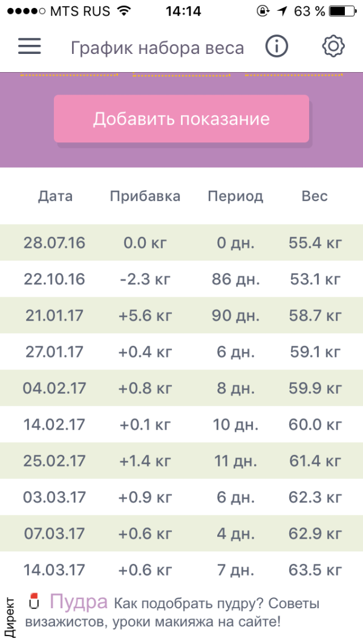Tap the Дата column header
This screenshot has height=644, width=363.
coord(55,196)
